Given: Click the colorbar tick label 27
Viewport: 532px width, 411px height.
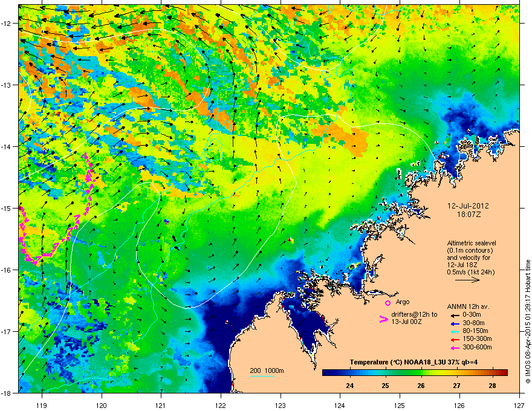Looking at the screenshot, I should (x=456, y=386).
